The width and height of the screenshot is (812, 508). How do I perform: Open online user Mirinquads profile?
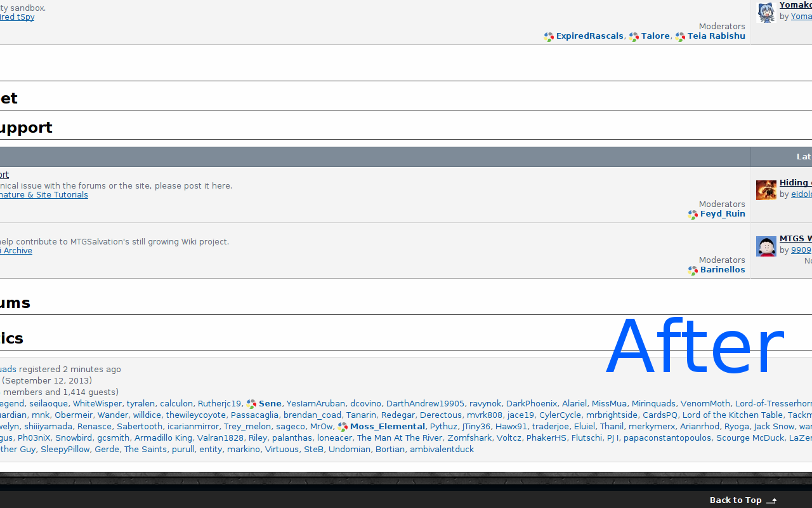[x=653, y=404]
